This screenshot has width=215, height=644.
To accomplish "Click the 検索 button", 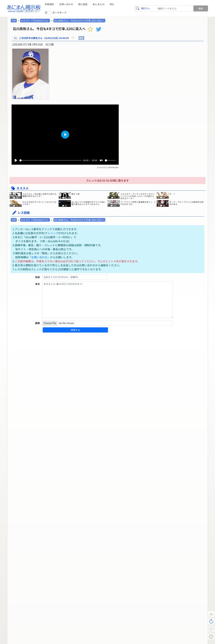I will pyautogui.click(x=200, y=9).
